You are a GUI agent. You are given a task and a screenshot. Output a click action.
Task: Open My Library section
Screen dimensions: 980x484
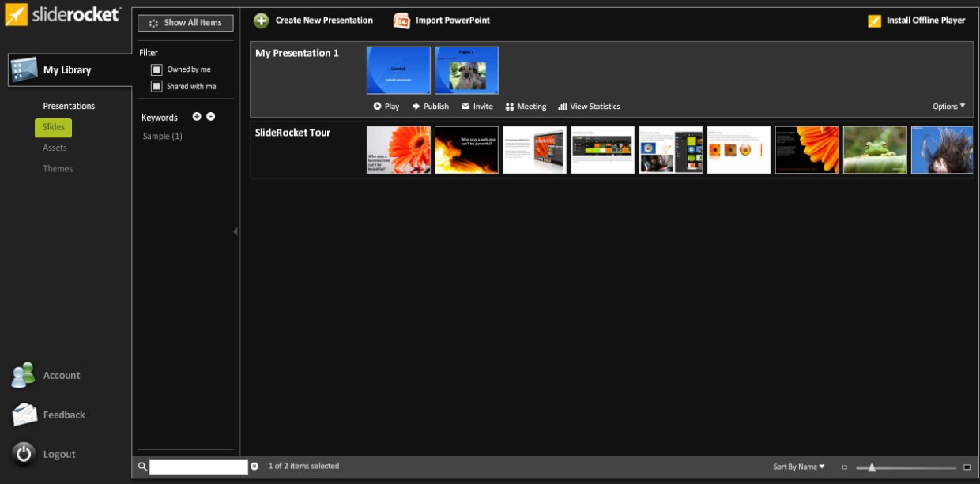click(x=70, y=70)
